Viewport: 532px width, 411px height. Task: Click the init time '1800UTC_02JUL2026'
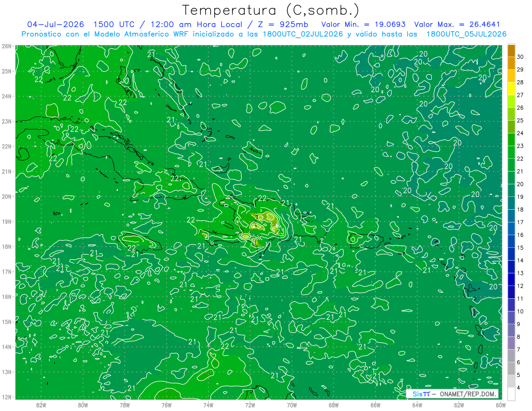pyautogui.click(x=304, y=34)
